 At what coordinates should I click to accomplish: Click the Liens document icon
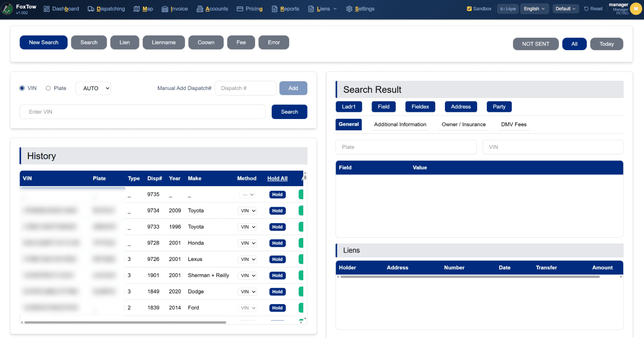click(x=311, y=9)
